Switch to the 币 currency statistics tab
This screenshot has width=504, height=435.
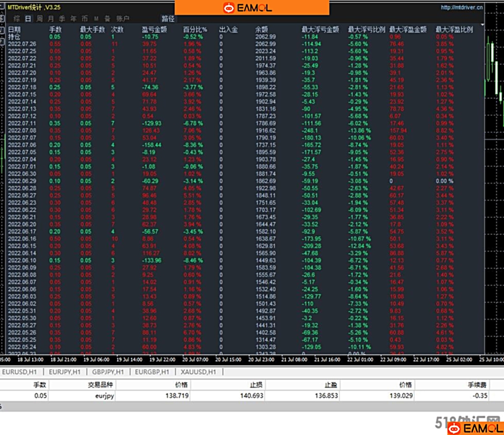pyautogui.click(x=85, y=19)
